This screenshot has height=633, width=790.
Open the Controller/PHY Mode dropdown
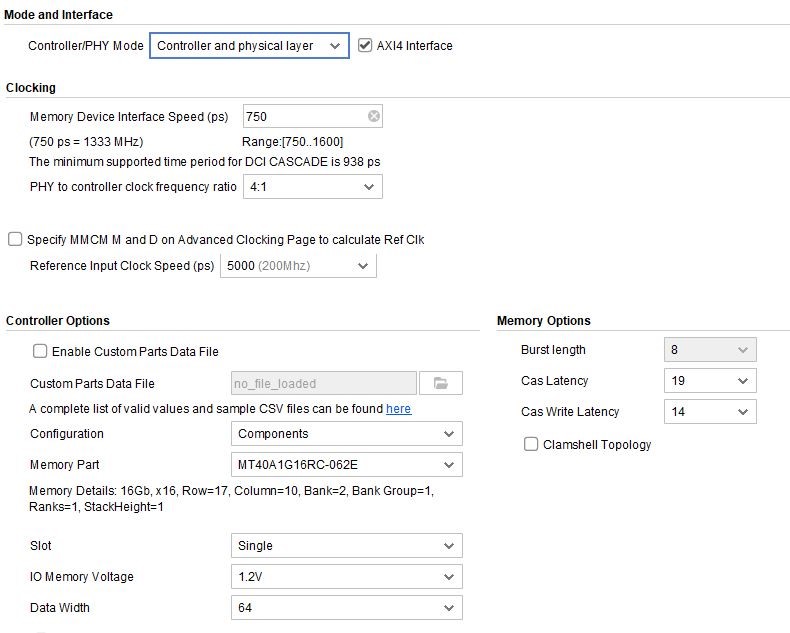(x=249, y=46)
